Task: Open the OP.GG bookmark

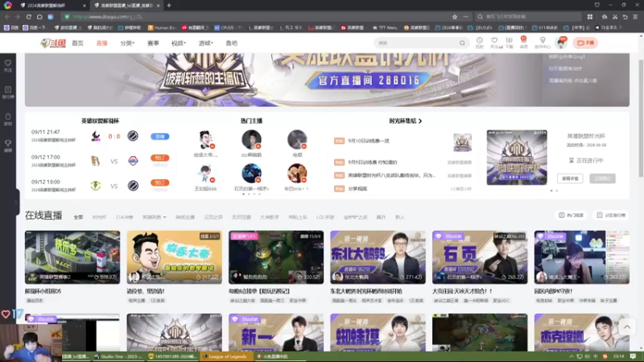Action: (x=229, y=27)
